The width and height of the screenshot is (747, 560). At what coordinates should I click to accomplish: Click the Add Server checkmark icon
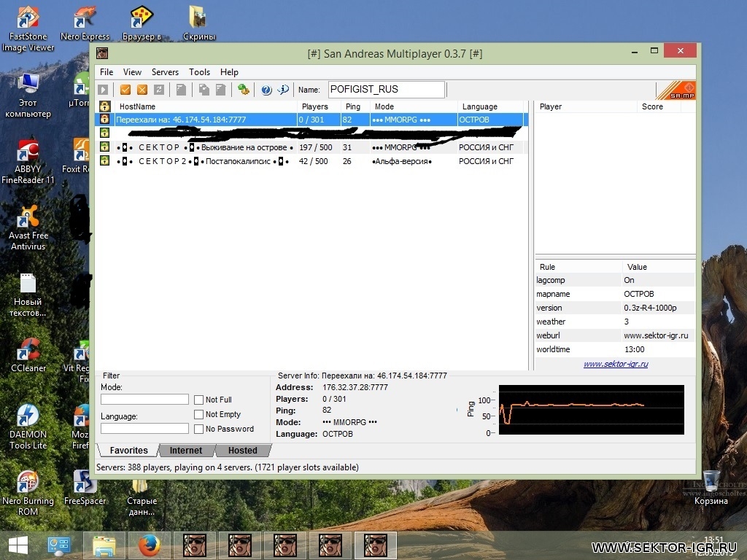click(x=125, y=90)
